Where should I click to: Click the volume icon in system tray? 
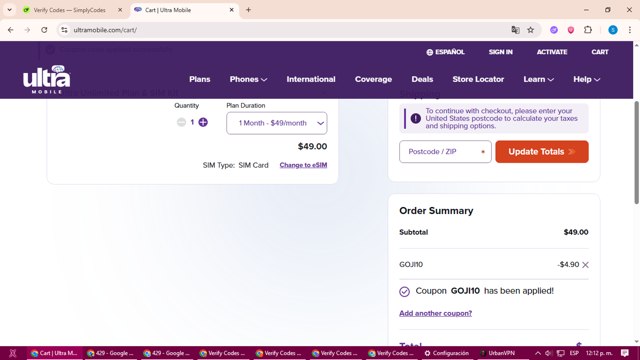click(x=548, y=353)
